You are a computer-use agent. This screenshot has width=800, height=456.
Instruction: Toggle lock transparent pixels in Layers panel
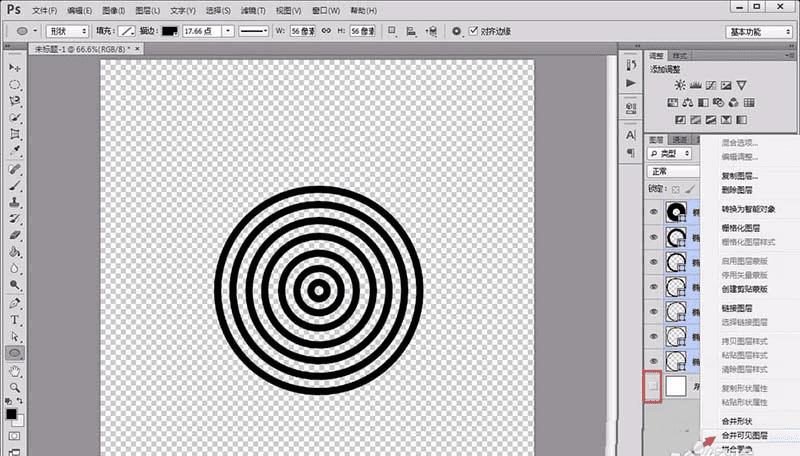(x=676, y=189)
